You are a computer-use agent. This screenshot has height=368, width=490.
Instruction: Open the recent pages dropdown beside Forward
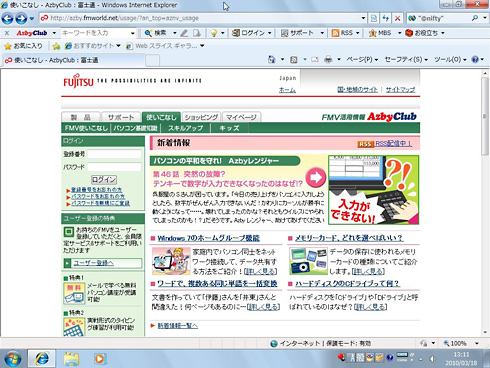32,19
